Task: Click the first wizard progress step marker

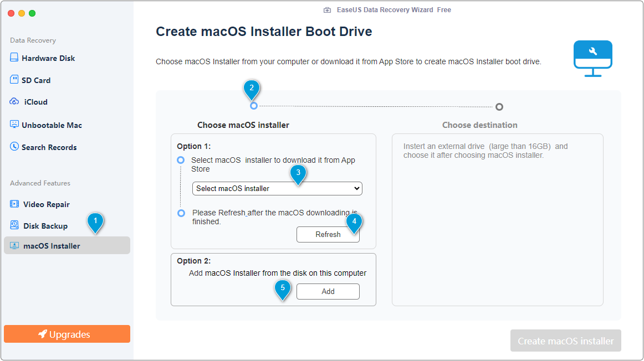Action: (253, 105)
